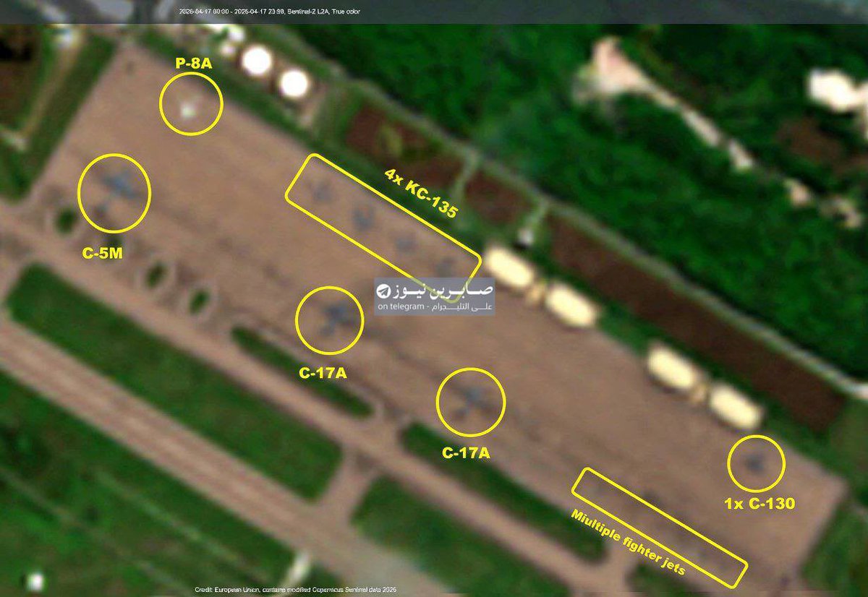Click the "Sentinel-2 L2A, True color" caption text

(325, 12)
